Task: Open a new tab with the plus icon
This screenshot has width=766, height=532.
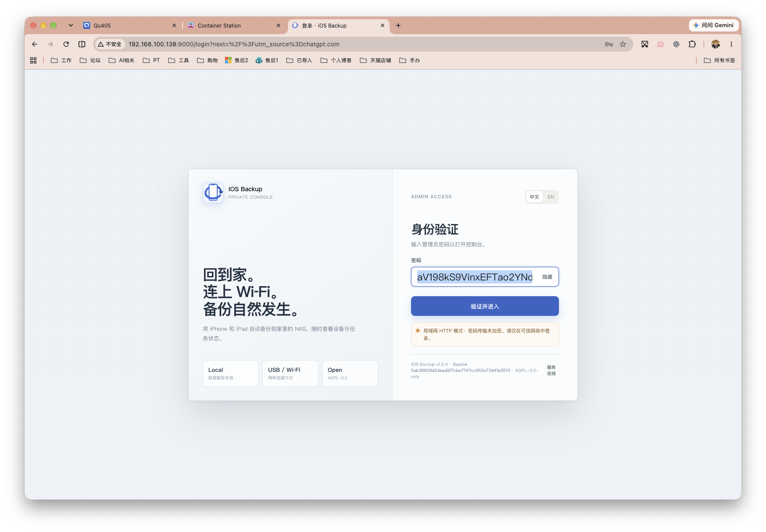Action: click(x=398, y=25)
